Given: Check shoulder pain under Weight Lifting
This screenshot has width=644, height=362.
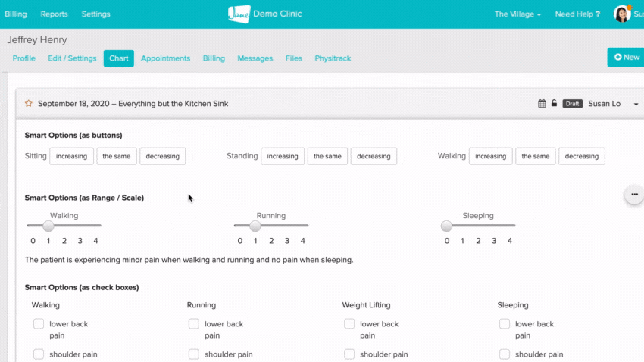Looking at the screenshot, I should (x=349, y=354).
